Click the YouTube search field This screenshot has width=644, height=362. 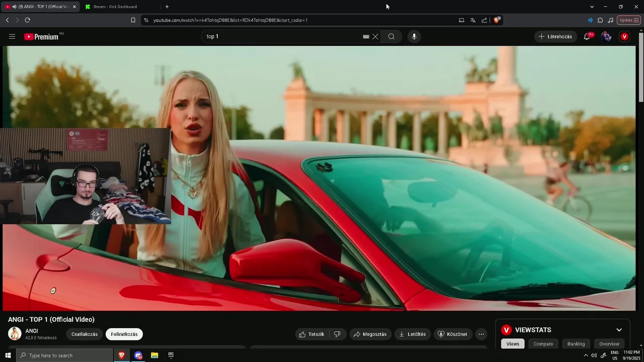282,36
